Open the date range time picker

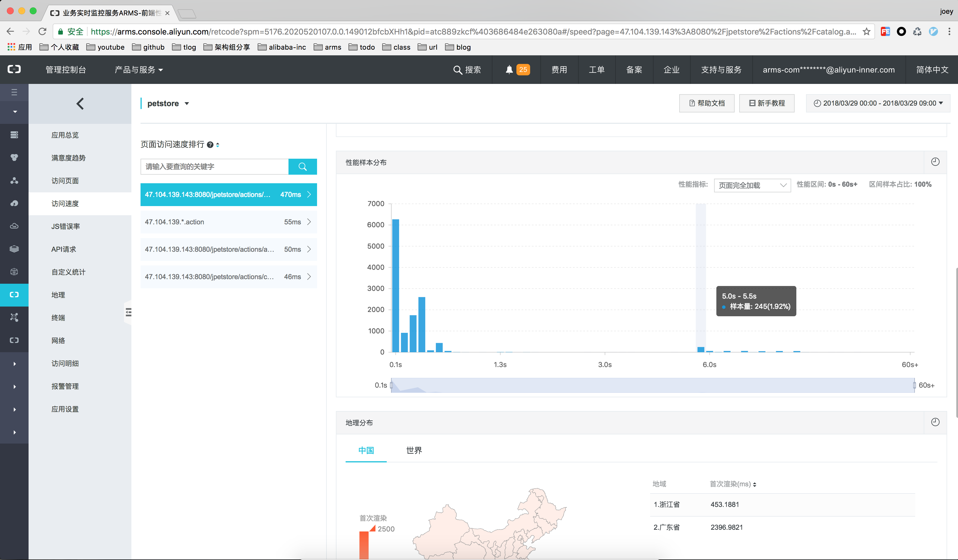coord(878,103)
